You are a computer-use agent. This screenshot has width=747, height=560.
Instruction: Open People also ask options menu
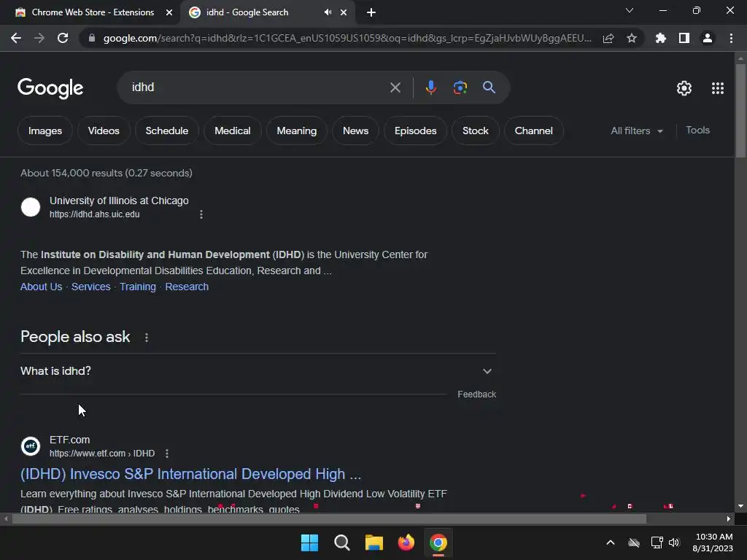[147, 338]
